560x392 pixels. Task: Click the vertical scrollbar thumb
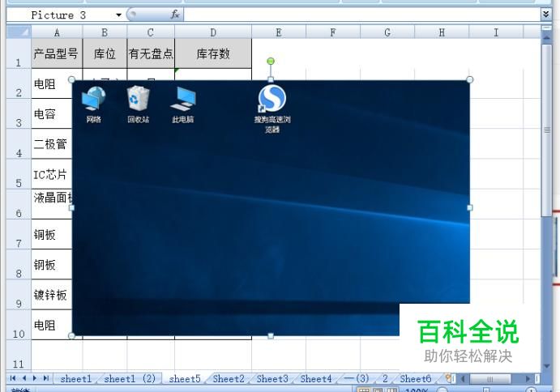tap(546, 130)
